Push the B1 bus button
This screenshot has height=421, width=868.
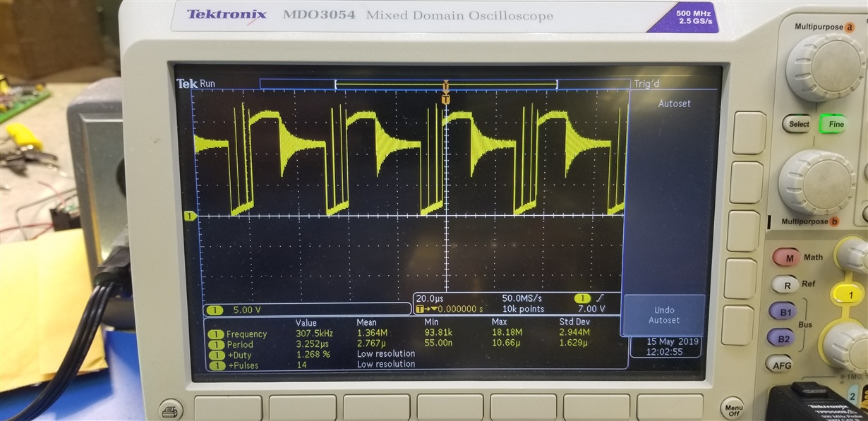point(783,311)
